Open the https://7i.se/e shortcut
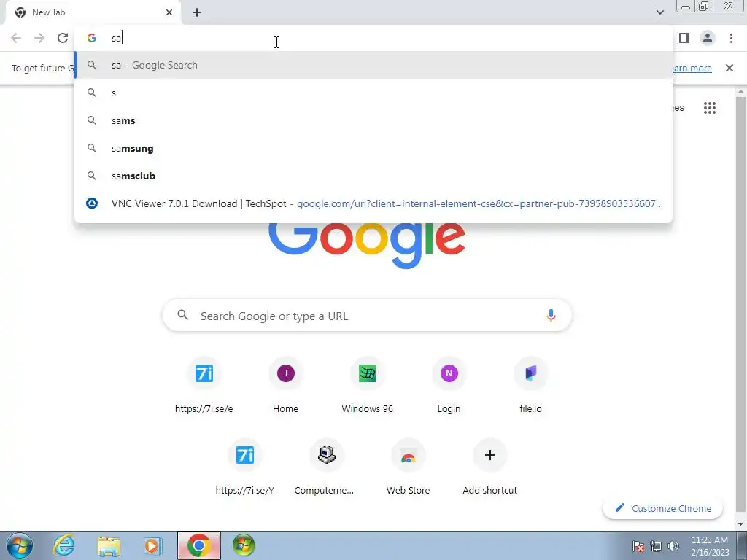The width and height of the screenshot is (747, 560). 204,386
